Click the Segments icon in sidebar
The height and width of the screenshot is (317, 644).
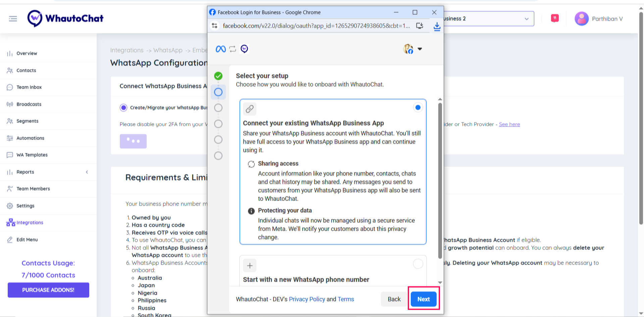click(10, 121)
